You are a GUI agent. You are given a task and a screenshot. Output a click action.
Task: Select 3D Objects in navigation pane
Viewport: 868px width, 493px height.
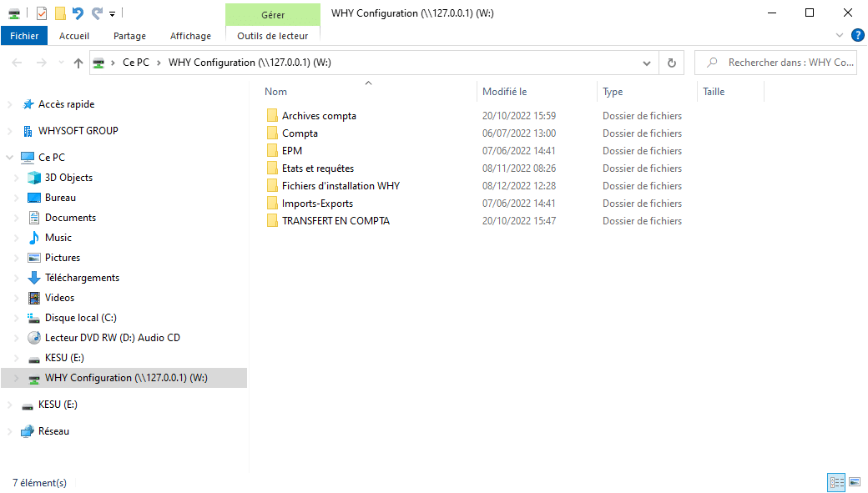tap(68, 178)
